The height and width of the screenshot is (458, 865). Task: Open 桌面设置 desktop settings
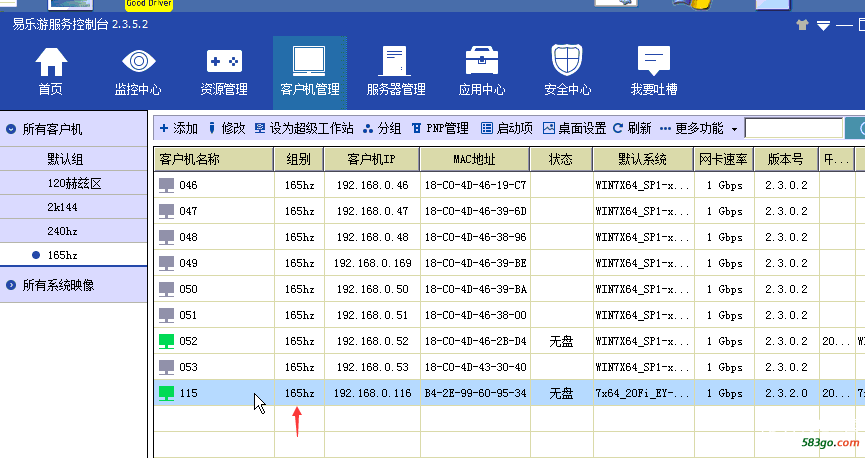click(574, 129)
